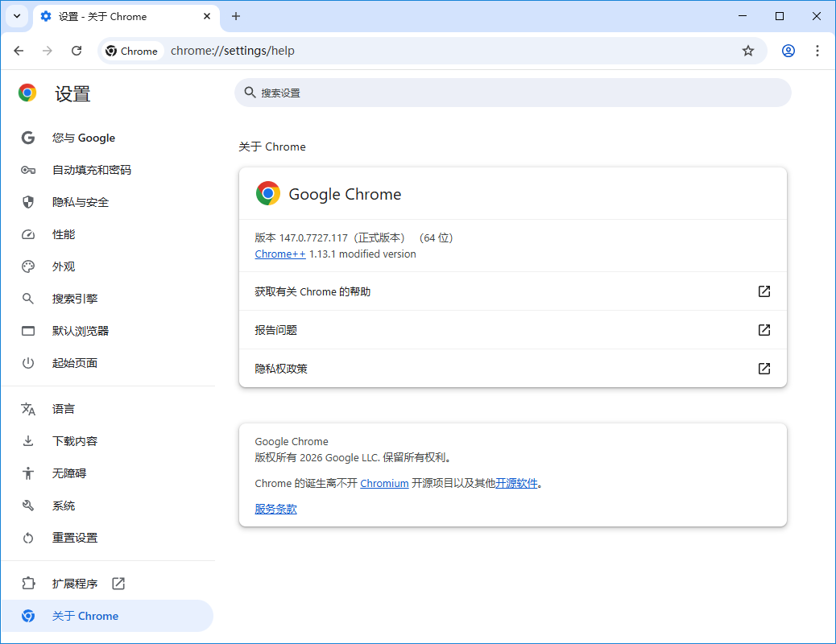Screen dimensions: 836x644
Task: Click the Chrome logo beside 设置 title
Action: 27,93
